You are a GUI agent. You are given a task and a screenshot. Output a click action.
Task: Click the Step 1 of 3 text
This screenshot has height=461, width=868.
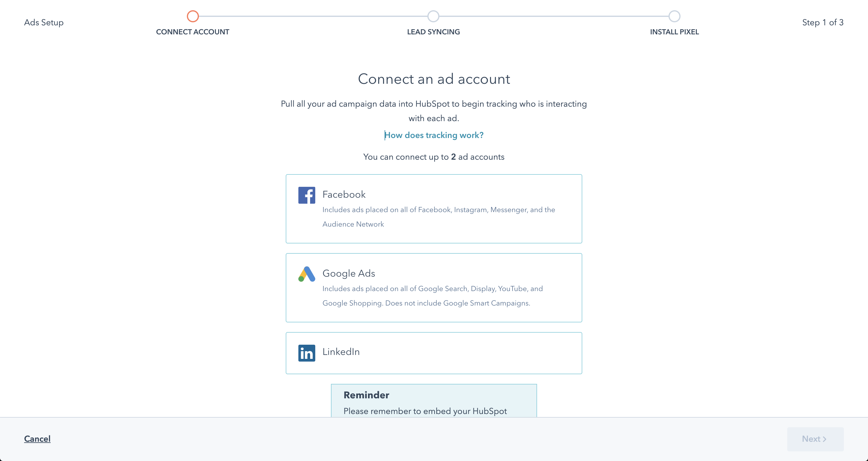822,23
